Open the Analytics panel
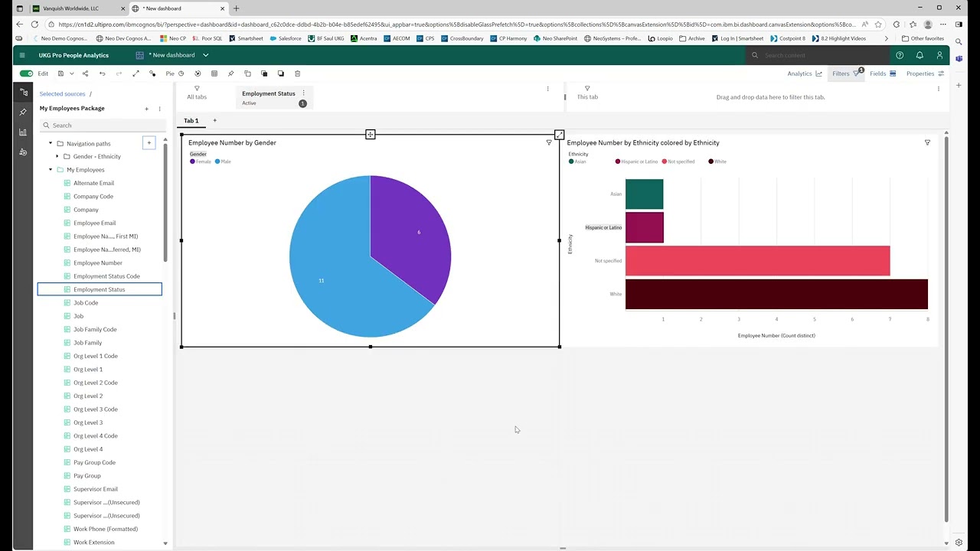 coord(805,73)
